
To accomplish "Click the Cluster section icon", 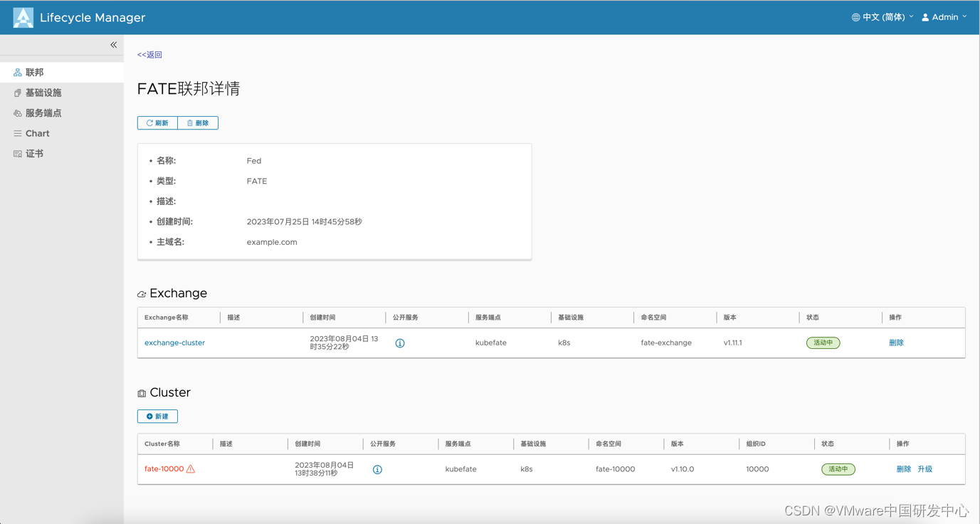I will [x=142, y=393].
